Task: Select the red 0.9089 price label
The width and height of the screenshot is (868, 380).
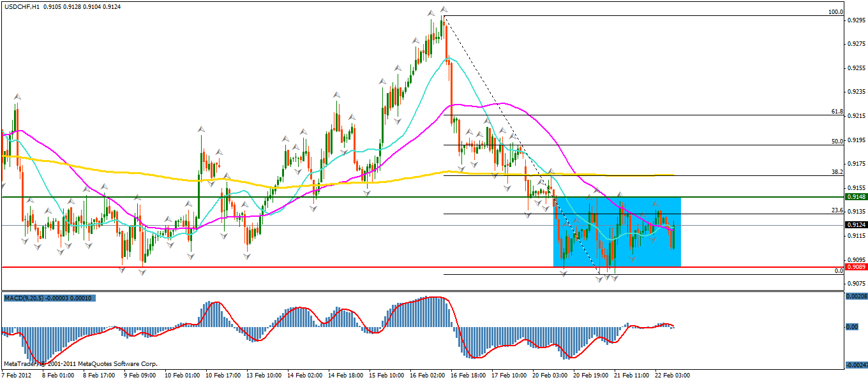Action: 855,267
